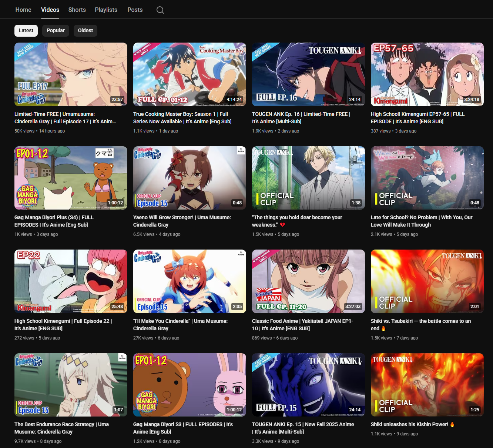Play the Cinderella Gray Full EP17 thumbnail
The height and width of the screenshot is (448, 493).
[71, 74]
